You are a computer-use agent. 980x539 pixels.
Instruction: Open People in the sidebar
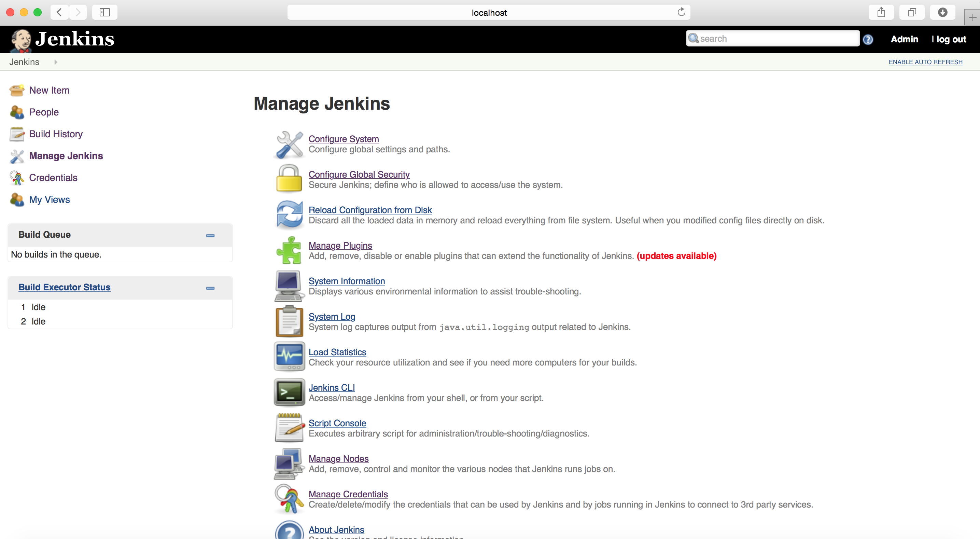pos(44,112)
